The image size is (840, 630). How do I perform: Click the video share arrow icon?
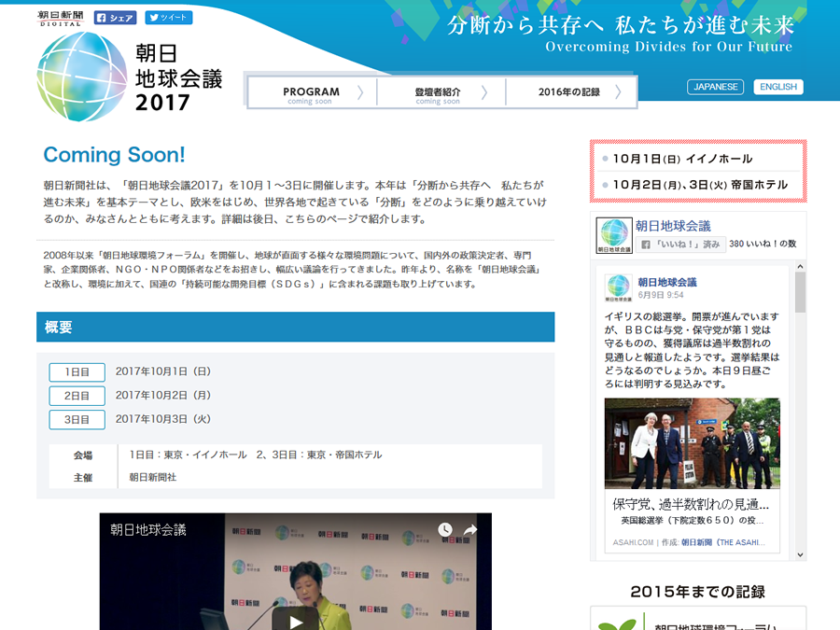point(469,530)
